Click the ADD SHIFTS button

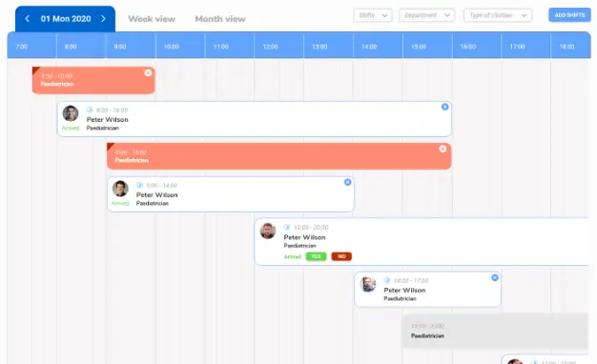pos(569,15)
